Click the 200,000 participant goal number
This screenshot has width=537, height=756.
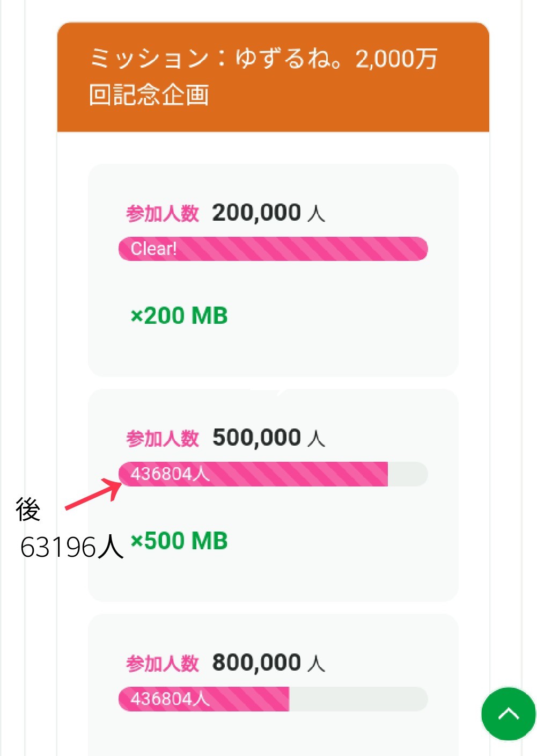[x=256, y=213]
